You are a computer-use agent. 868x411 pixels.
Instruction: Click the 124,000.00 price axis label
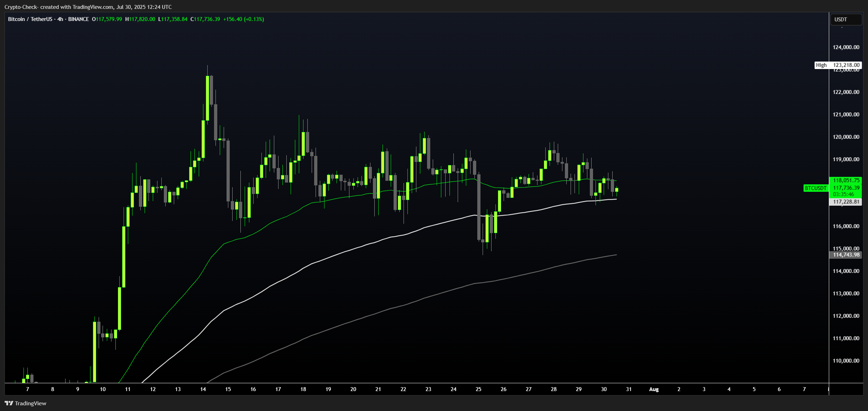846,47
